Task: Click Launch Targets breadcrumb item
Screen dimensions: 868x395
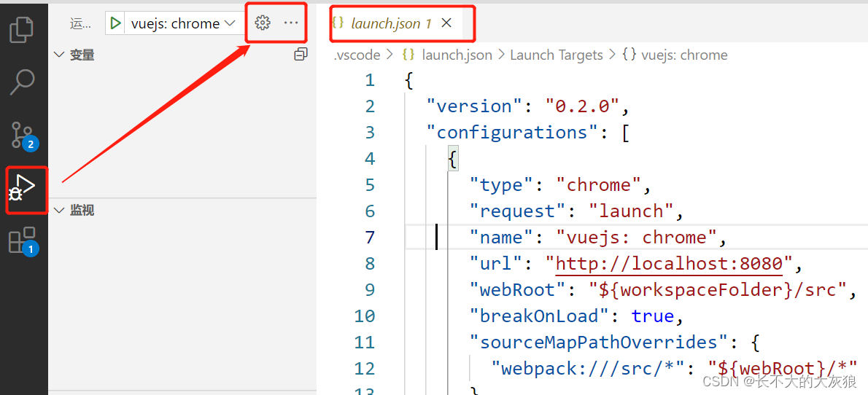Action: pos(556,55)
